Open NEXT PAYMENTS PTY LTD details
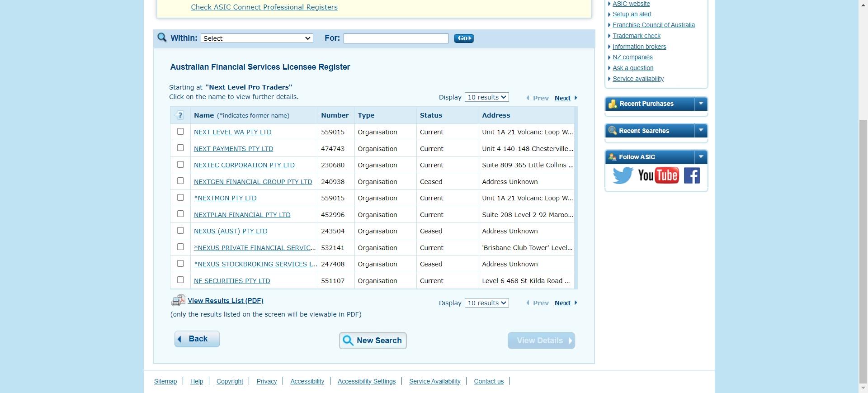 (234, 149)
